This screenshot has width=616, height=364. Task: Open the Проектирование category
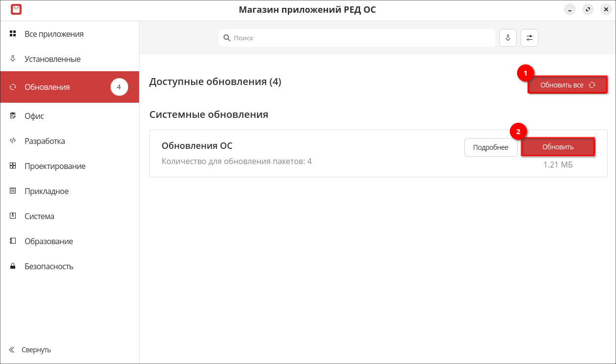coord(55,166)
